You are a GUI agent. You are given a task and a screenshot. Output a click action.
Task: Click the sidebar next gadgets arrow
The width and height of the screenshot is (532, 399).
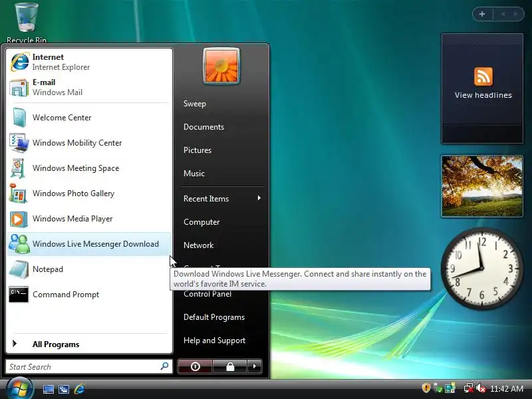click(x=516, y=14)
